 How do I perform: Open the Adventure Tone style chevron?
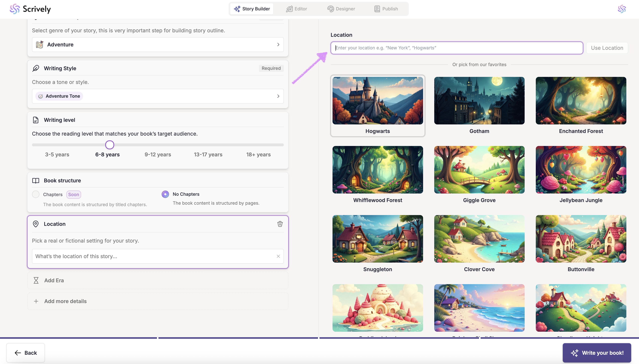point(278,96)
